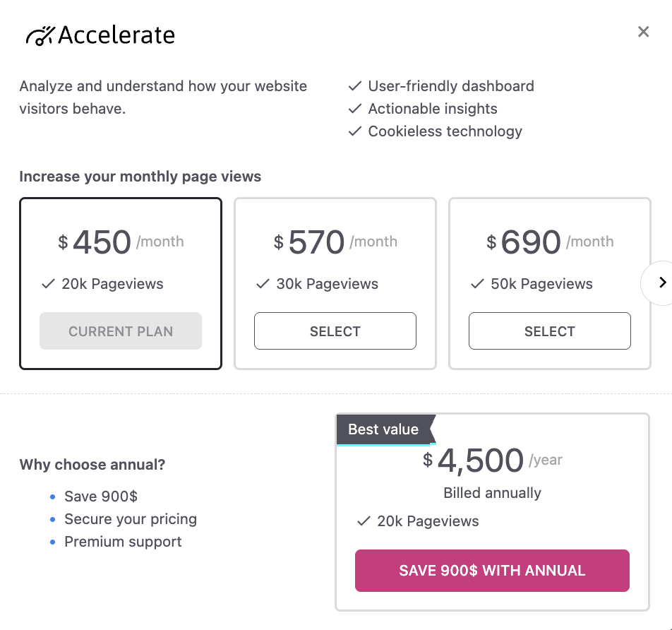Screen dimensions: 672x630
Task: Click the Accelerate speedometer logo icon
Action: coord(40,35)
